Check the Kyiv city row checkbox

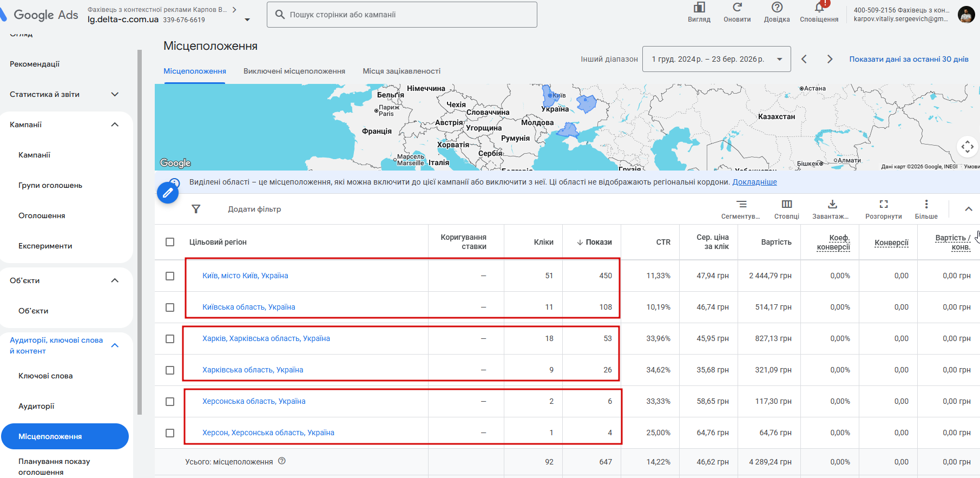pyautogui.click(x=170, y=276)
